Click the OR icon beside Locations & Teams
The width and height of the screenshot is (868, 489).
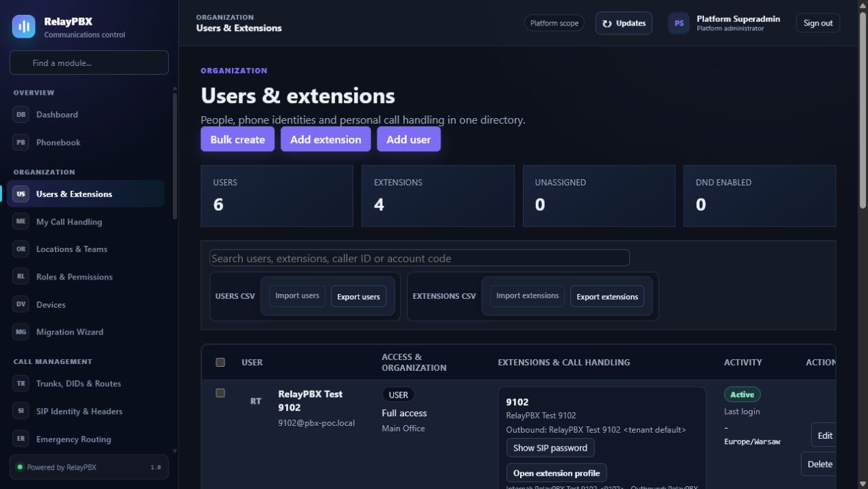click(21, 249)
